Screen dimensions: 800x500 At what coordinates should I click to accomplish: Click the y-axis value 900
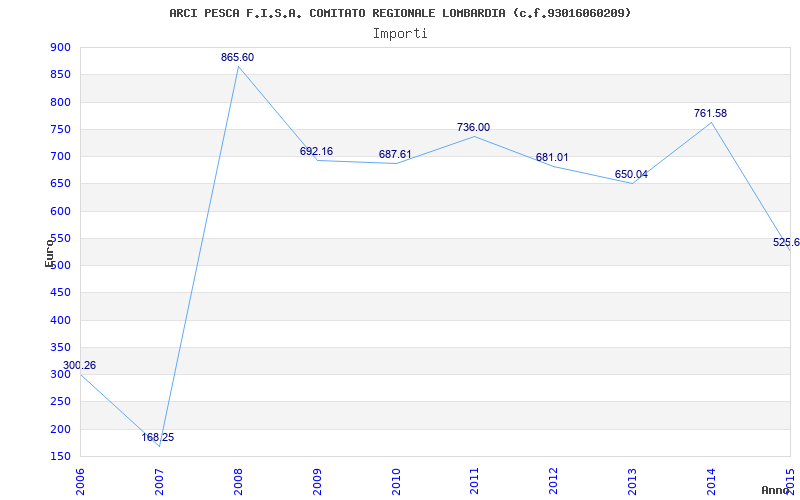[x=60, y=47]
